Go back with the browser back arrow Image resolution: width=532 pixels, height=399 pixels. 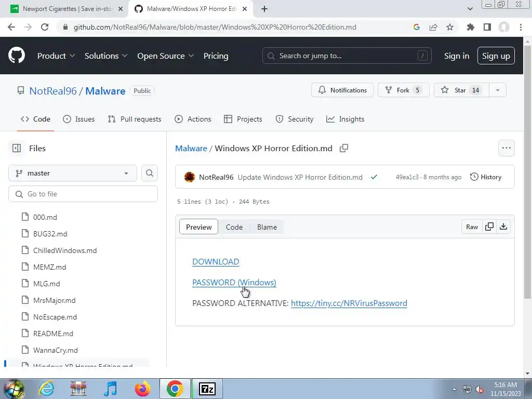[11, 27]
